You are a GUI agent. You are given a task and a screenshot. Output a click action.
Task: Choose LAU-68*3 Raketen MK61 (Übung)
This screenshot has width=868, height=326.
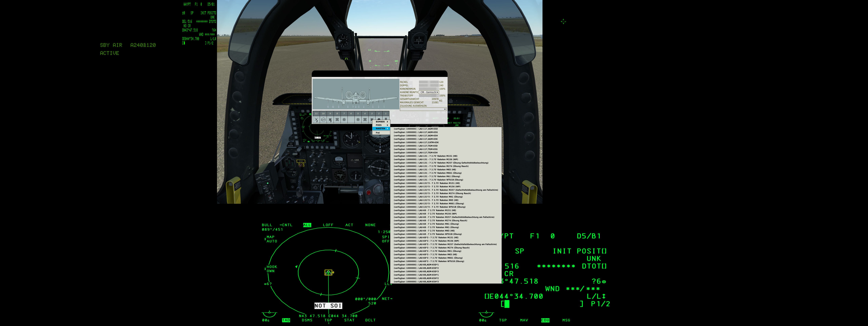tap(446, 258)
